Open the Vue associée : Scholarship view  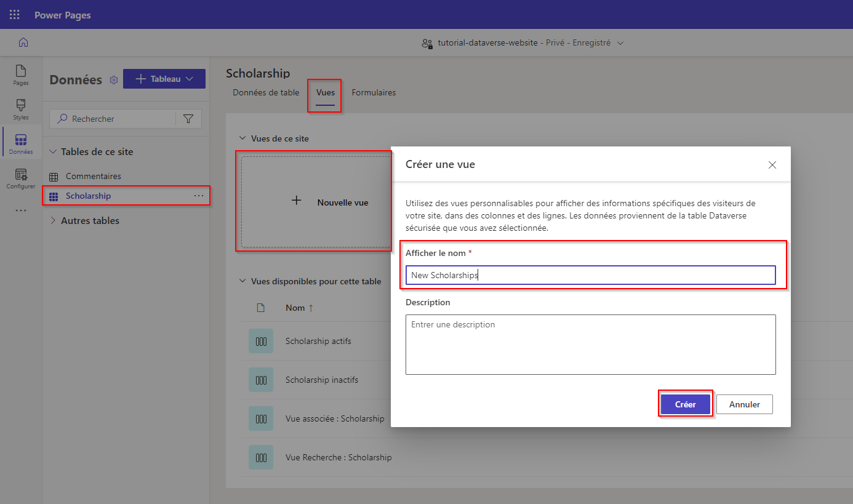(x=335, y=418)
